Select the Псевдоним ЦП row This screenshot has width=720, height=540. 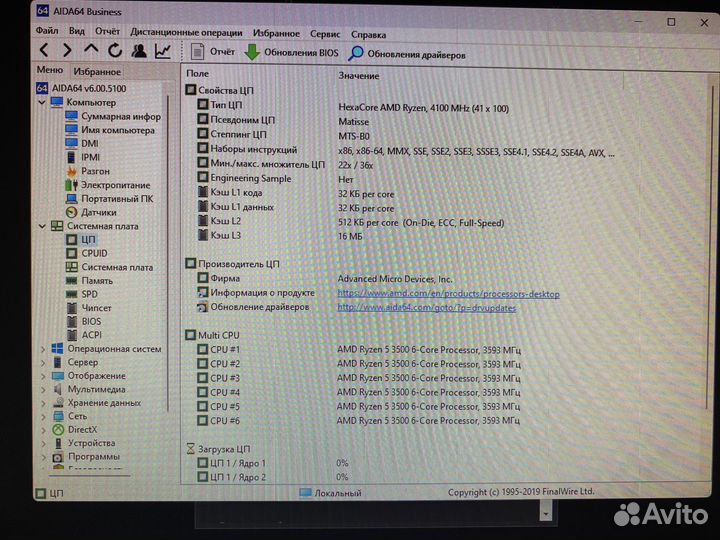(283, 121)
